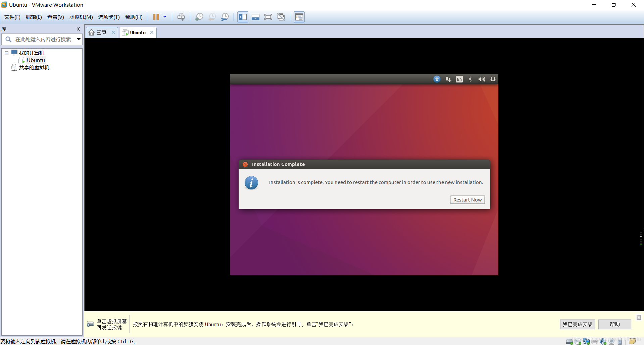
Task: Open the snapshot manager
Action: [225, 17]
